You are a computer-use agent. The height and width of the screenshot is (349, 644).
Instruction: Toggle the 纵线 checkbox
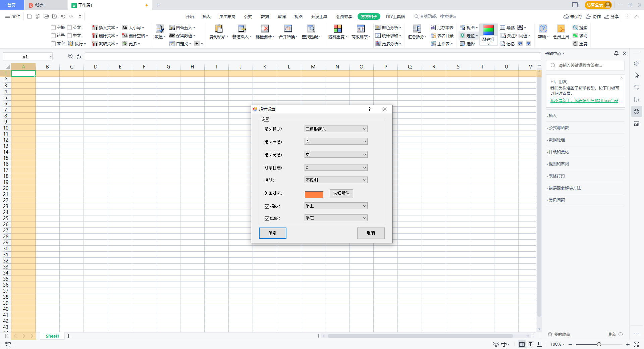pos(267,218)
